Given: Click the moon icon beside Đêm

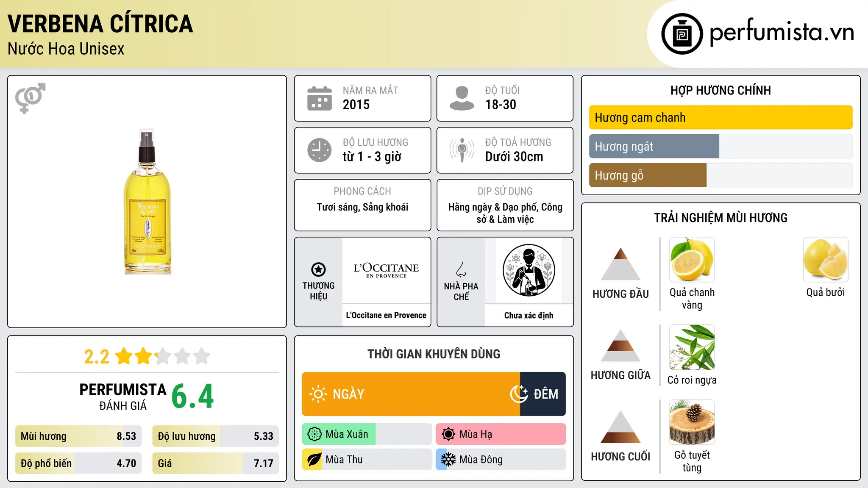Looking at the screenshot, I should tap(519, 394).
